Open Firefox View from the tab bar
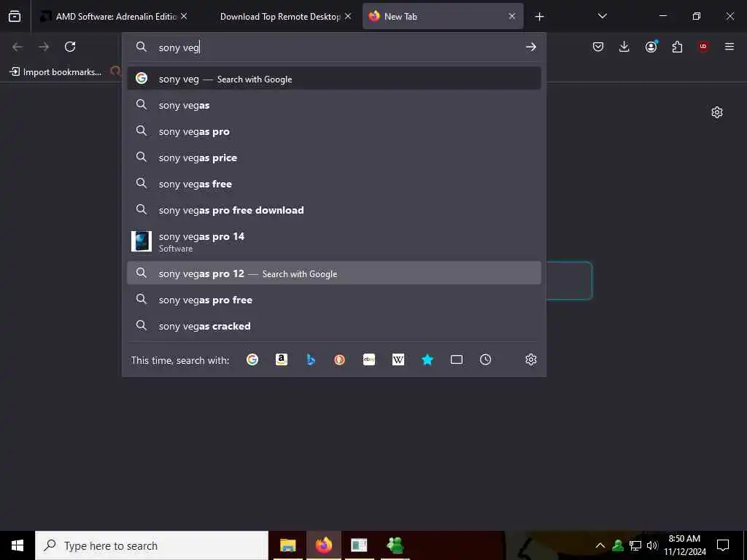 15,16
